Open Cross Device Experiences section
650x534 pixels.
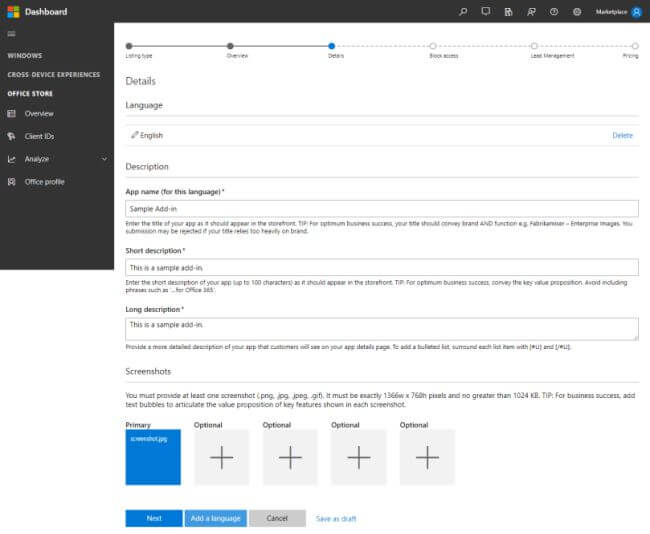(x=53, y=75)
